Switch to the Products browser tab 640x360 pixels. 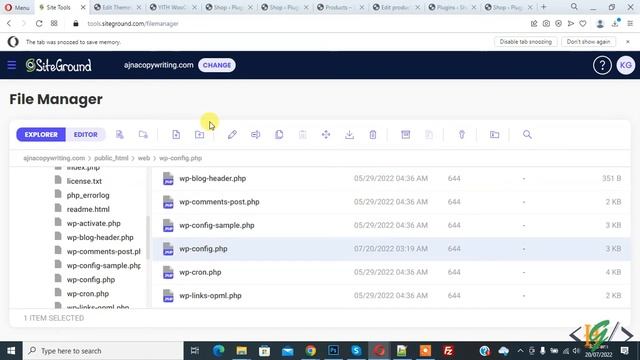point(339,7)
